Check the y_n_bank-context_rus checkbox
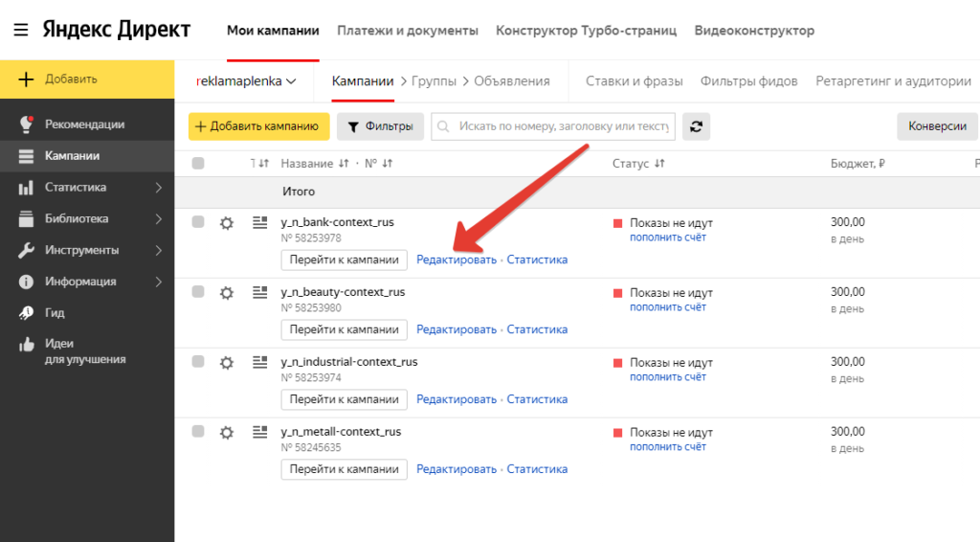Screen dimensions: 980x542 click(x=198, y=222)
